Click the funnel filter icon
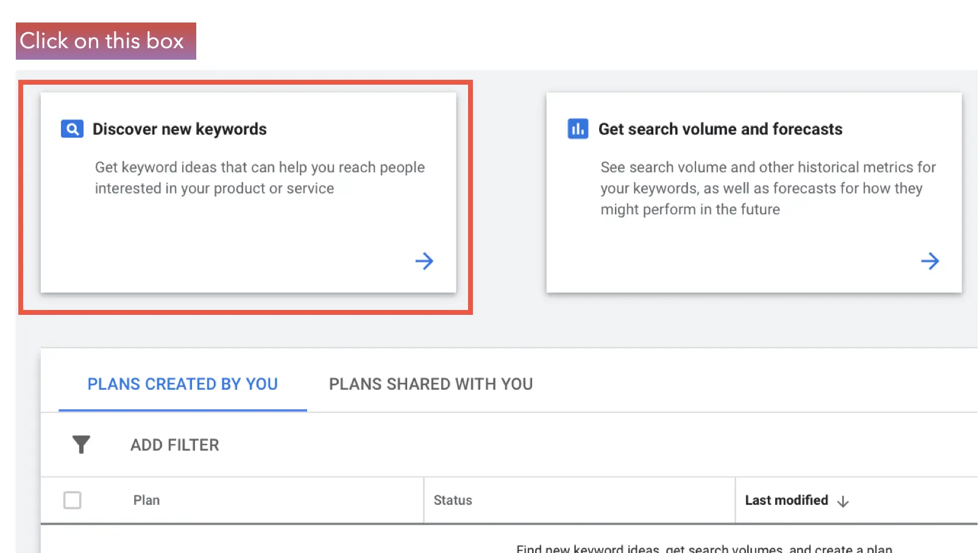The height and width of the screenshot is (553, 980). coord(81,445)
